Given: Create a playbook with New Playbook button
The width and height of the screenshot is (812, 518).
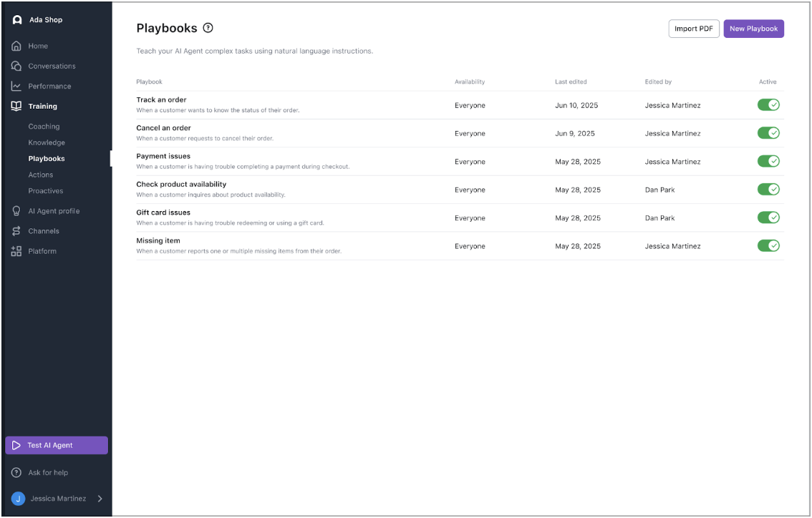Looking at the screenshot, I should pos(753,29).
